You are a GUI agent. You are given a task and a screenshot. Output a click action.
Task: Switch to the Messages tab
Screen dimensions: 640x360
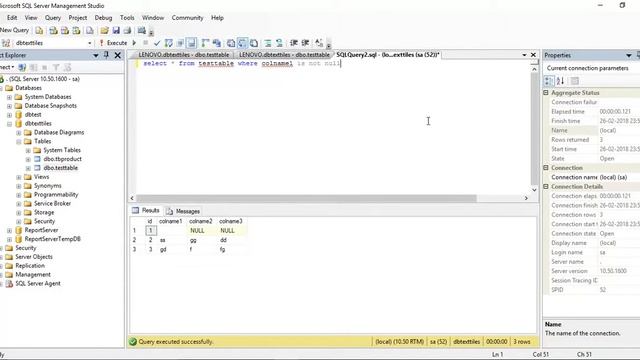tap(183, 211)
